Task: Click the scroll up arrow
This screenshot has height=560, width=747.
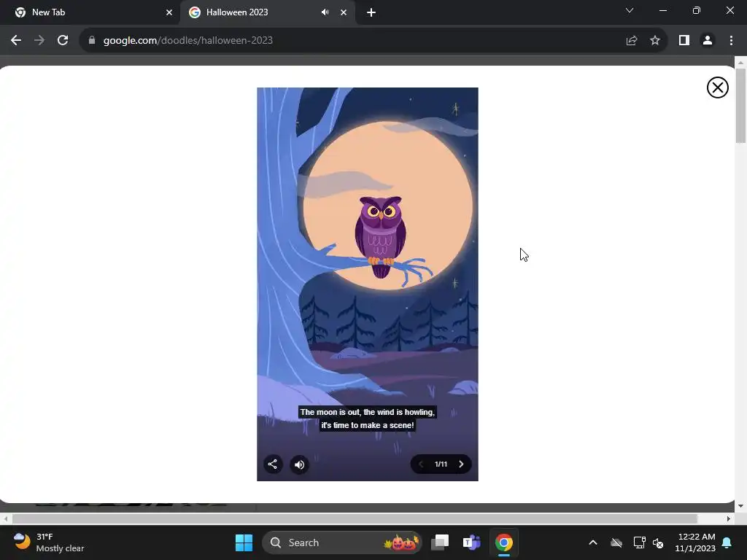Action: tap(740, 63)
